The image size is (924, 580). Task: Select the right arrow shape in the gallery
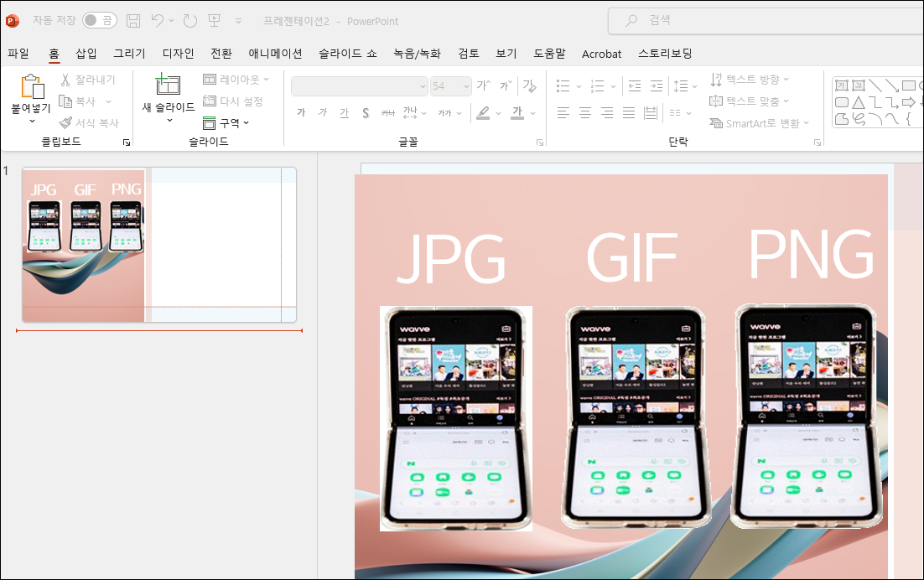tap(908, 102)
